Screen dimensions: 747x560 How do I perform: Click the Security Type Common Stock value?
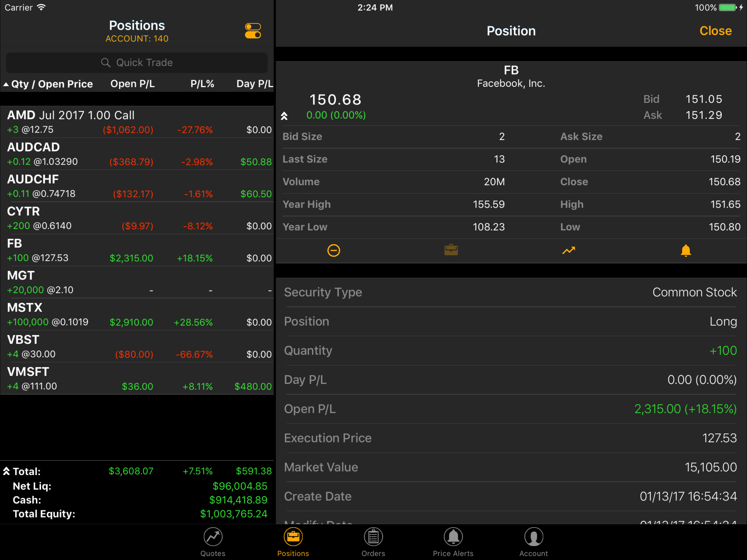(694, 292)
